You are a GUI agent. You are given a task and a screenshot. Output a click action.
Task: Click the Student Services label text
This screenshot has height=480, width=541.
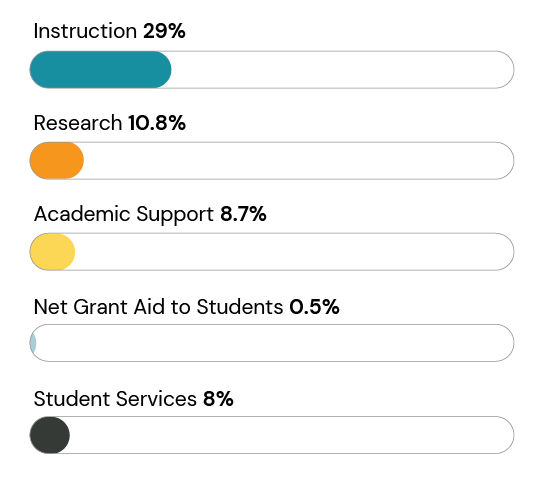[115, 399]
